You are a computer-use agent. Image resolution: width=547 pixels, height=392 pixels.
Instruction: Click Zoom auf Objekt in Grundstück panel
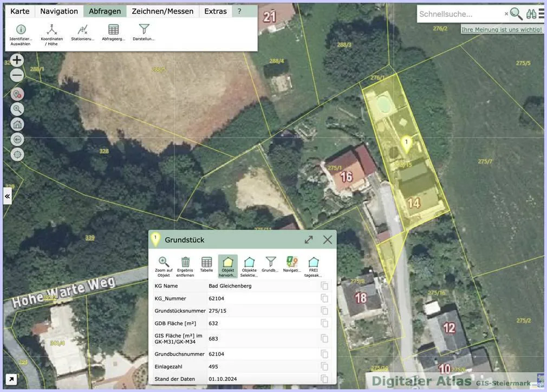click(164, 267)
